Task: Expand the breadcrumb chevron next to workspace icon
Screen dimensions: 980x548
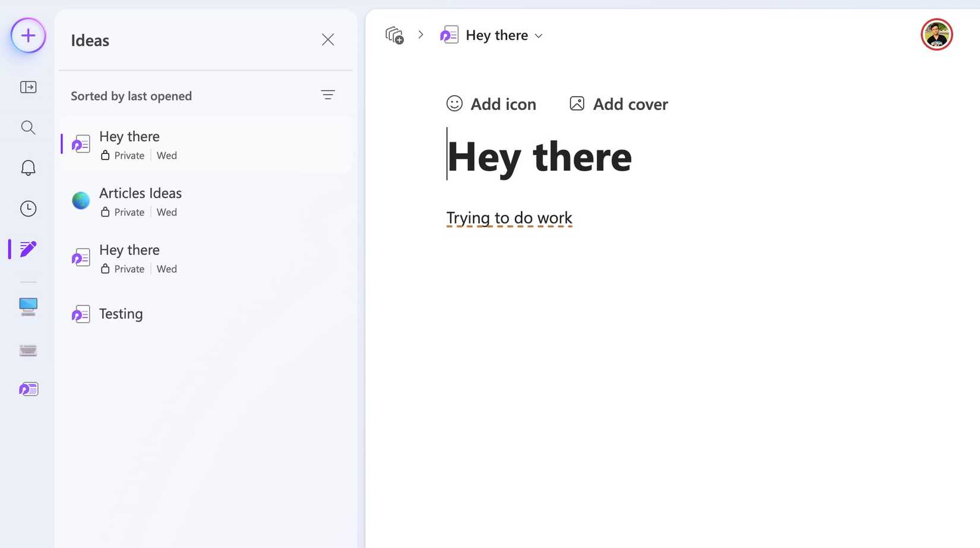Action: 421,34
